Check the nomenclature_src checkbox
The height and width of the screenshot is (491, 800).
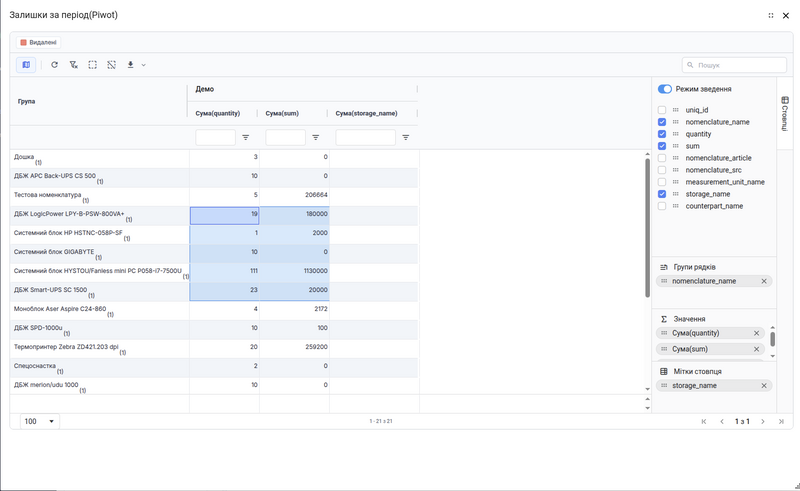(x=662, y=170)
